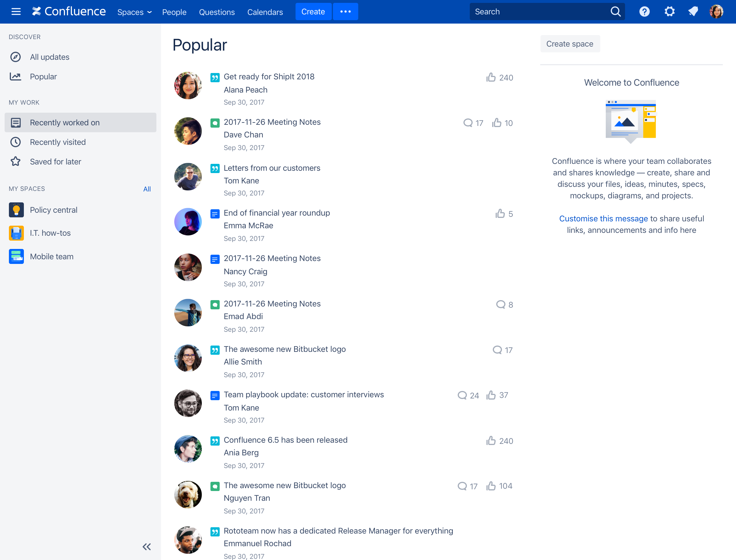The height and width of the screenshot is (560, 736).
Task: Open the Questions menu item
Action: point(217,12)
